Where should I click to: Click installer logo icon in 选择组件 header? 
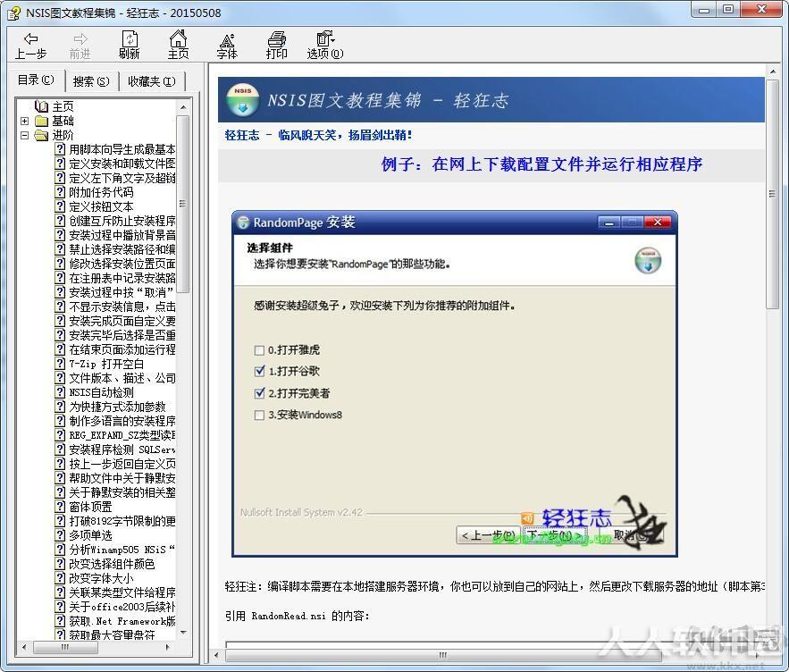coord(648,260)
